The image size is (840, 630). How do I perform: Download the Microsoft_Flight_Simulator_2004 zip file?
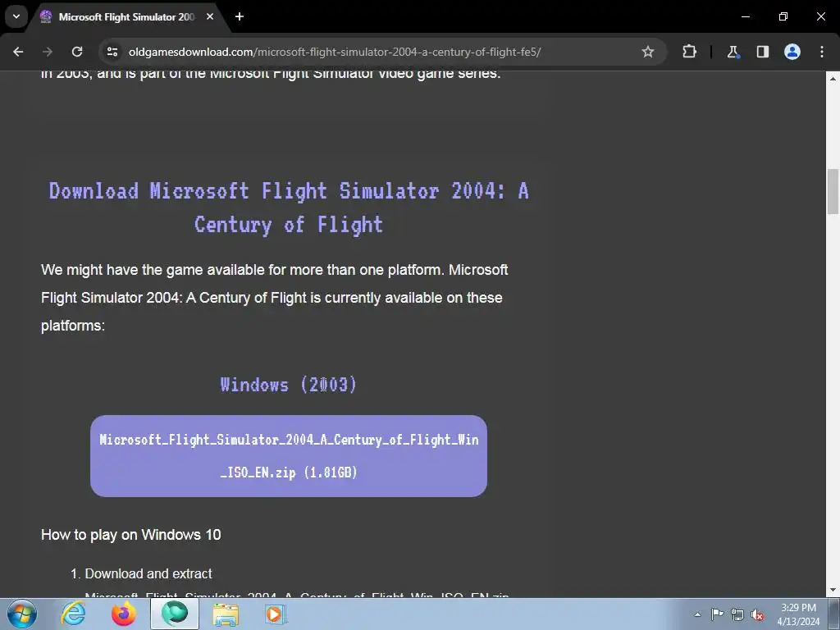pos(289,456)
